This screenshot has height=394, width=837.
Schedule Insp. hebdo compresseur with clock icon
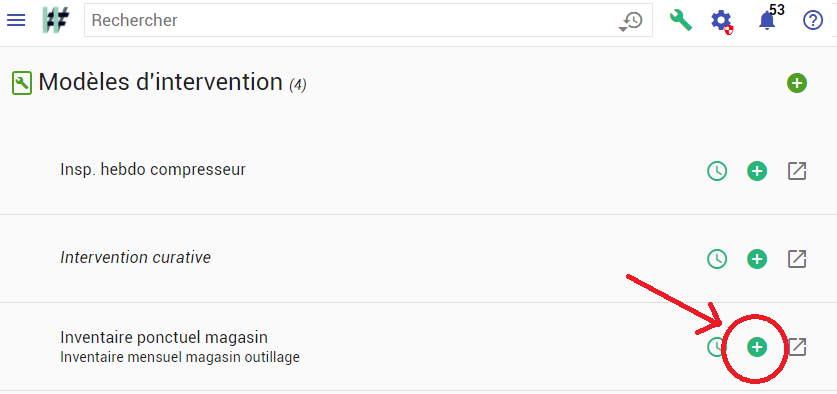717,171
